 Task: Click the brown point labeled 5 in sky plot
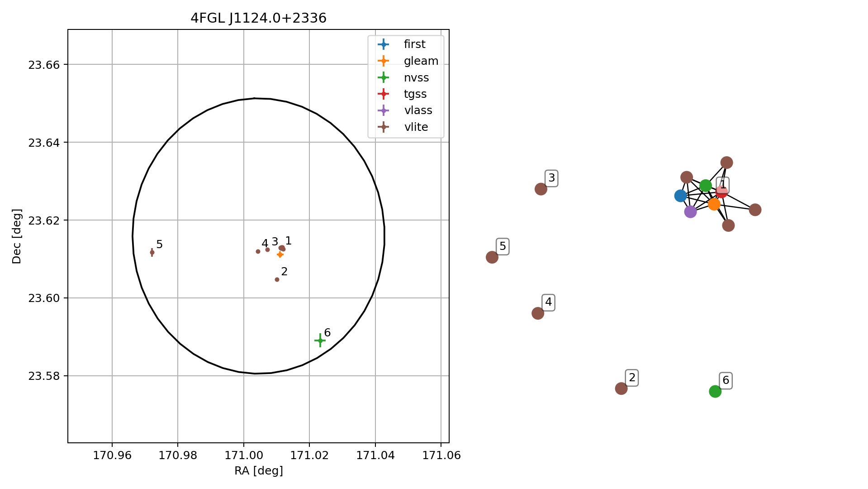click(152, 253)
